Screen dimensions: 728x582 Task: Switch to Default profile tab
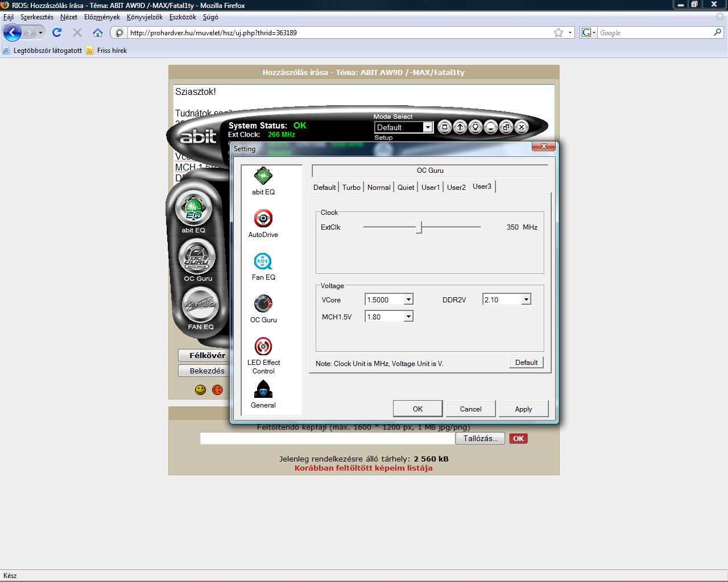(x=324, y=188)
